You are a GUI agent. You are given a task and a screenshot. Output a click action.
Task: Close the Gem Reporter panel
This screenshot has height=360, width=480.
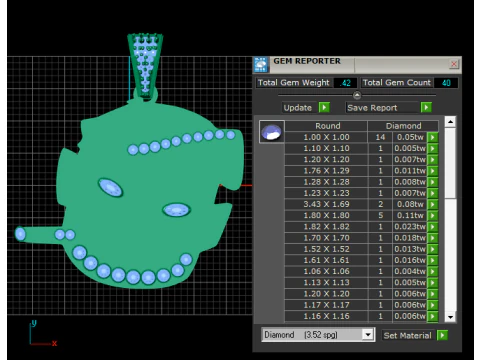pos(454,64)
